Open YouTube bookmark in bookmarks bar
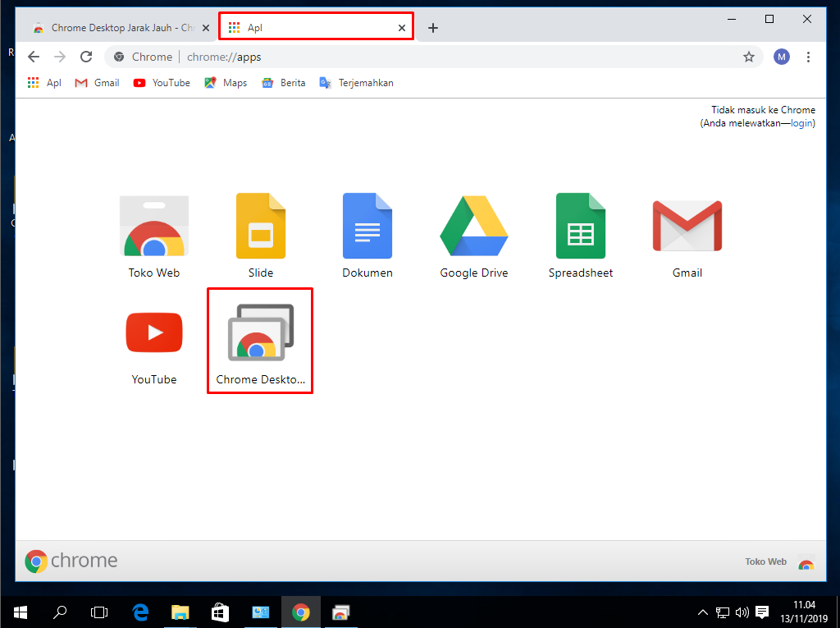 point(162,83)
